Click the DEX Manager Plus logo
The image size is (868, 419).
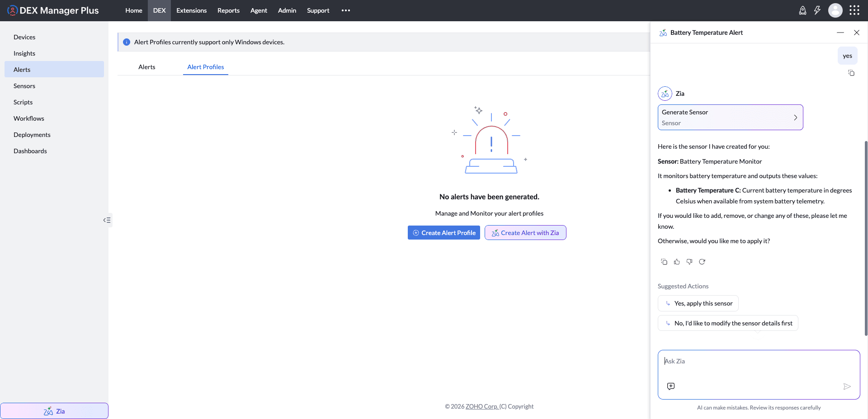click(53, 10)
